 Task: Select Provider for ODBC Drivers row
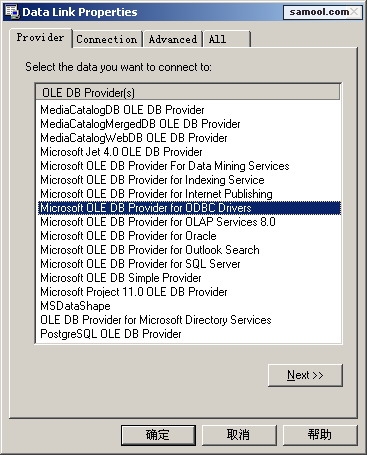(189, 208)
